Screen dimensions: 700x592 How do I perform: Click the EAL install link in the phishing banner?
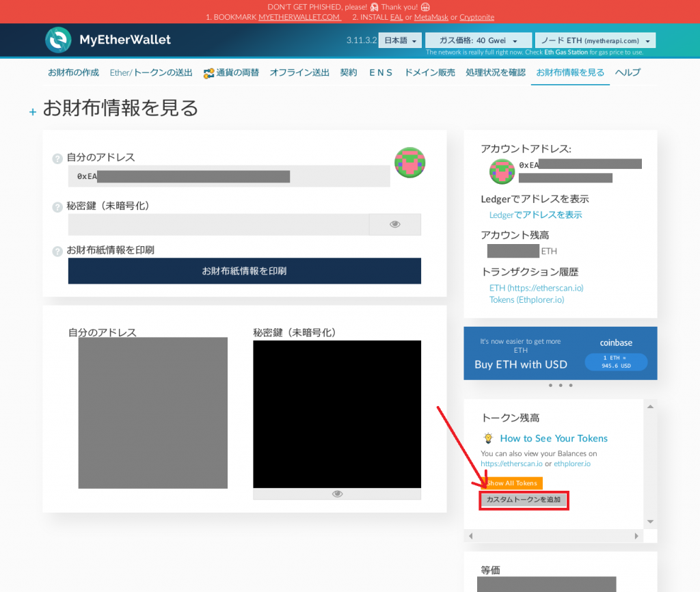tap(396, 17)
